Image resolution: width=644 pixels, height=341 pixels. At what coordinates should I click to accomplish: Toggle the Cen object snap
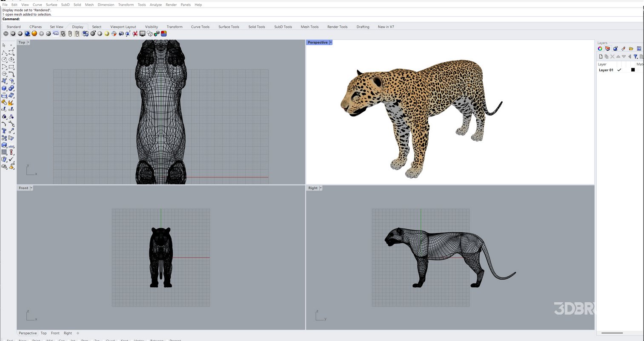61,340
